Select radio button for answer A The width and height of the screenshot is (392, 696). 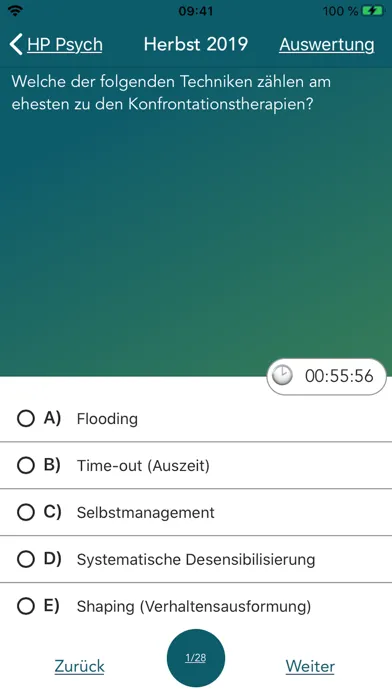click(x=26, y=418)
